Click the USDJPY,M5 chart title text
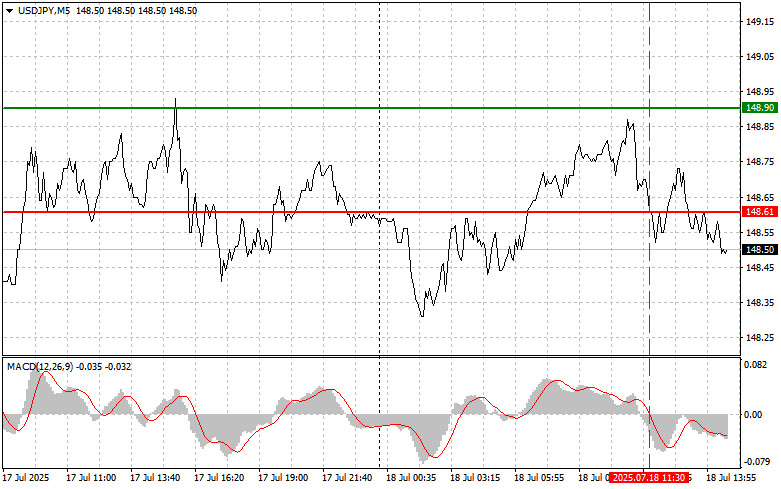The height and width of the screenshot is (489, 781). (44, 11)
